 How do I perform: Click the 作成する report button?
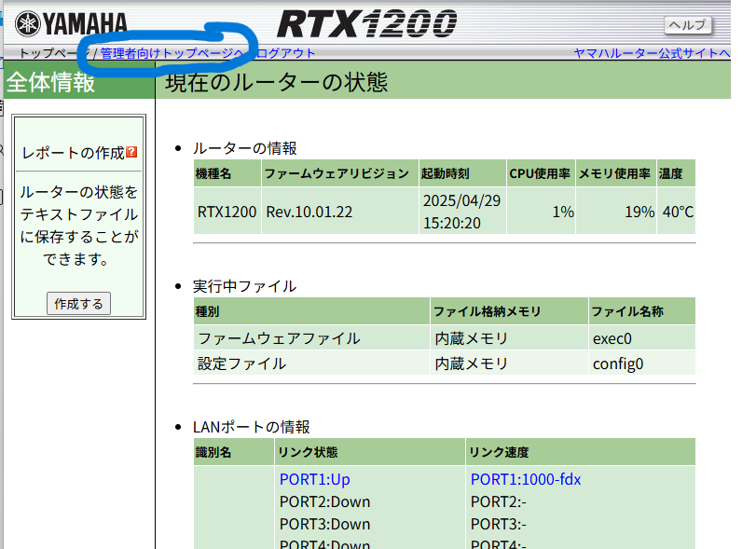pyautogui.click(x=78, y=304)
